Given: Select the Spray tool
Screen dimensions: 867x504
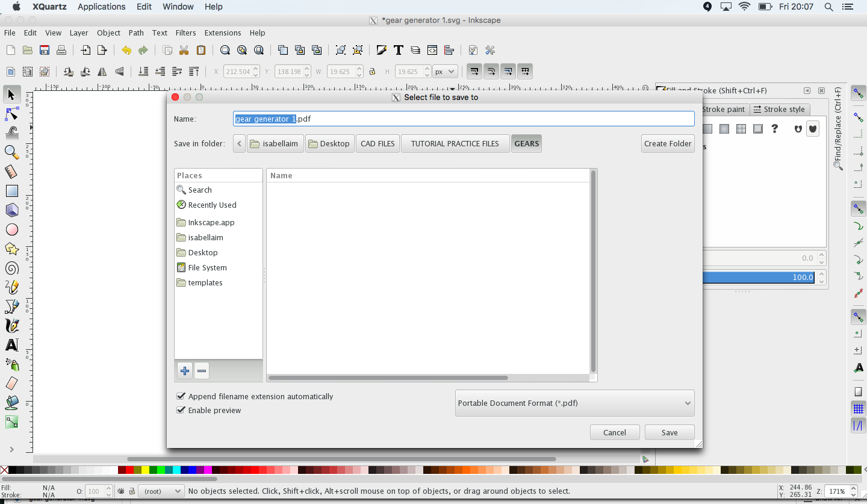Looking at the screenshot, I should (11, 364).
